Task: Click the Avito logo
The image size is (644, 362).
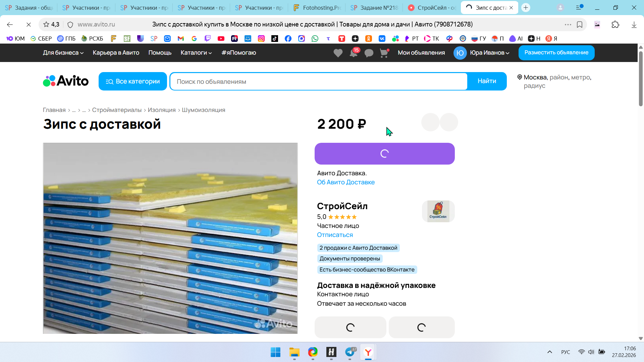Action: (x=66, y=81)
